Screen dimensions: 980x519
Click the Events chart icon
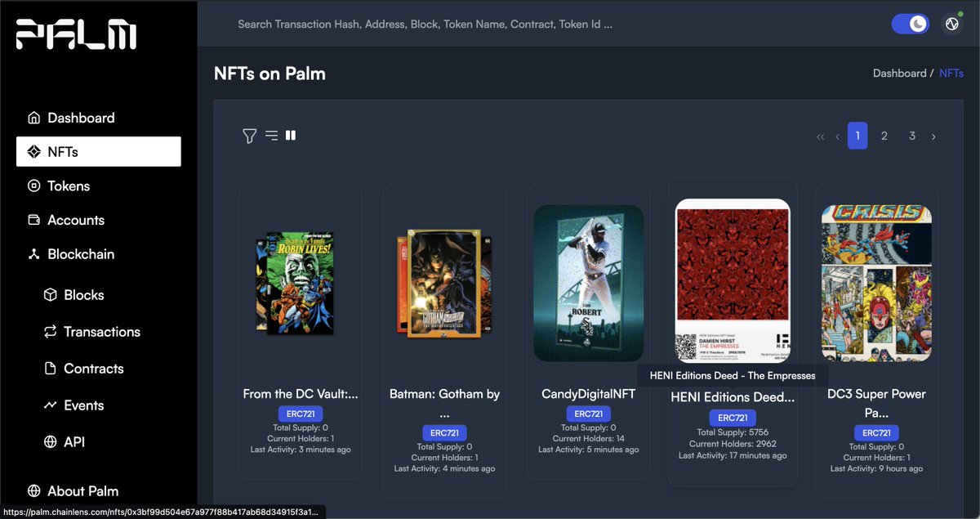click(x=50, y=405)
